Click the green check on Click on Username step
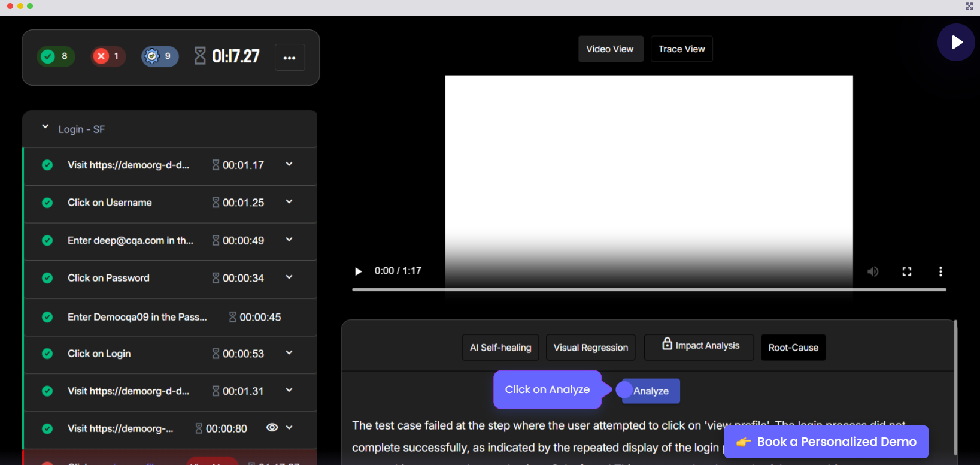Image resolution: width=980 pixels, height=465 pixels. pyautogui.click(x=47, y=203)
